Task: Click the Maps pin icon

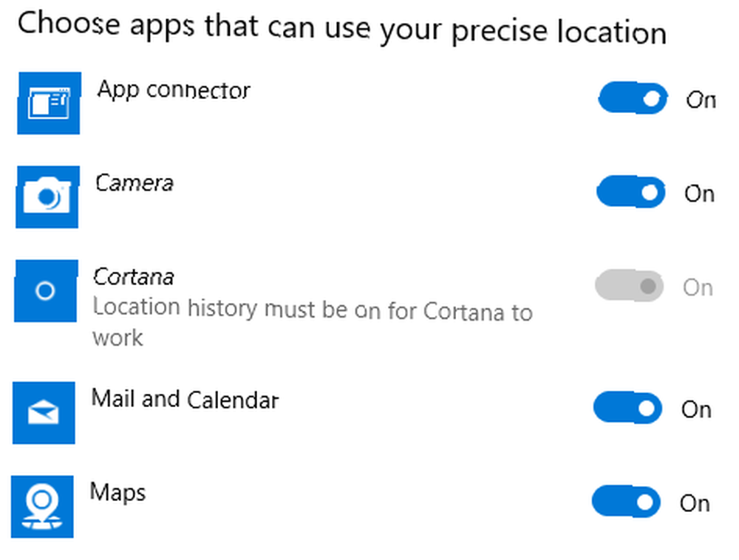Action: [x=42, y=506]
